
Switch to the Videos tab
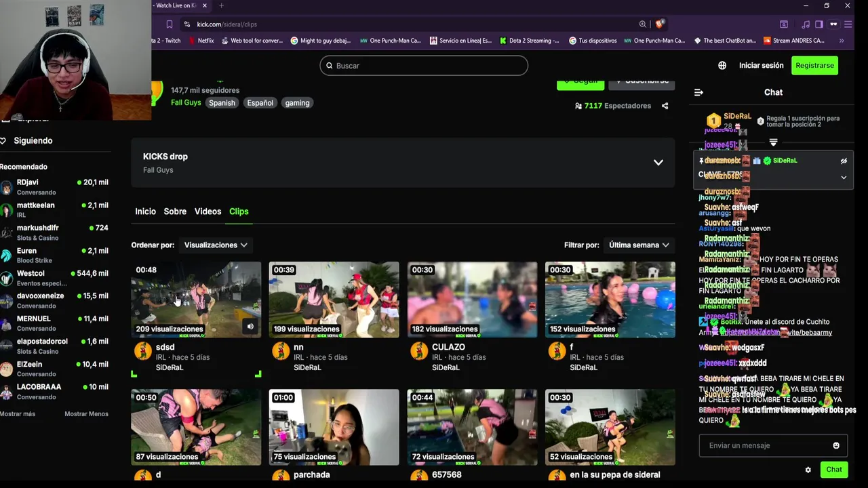[x=208, y=211]
